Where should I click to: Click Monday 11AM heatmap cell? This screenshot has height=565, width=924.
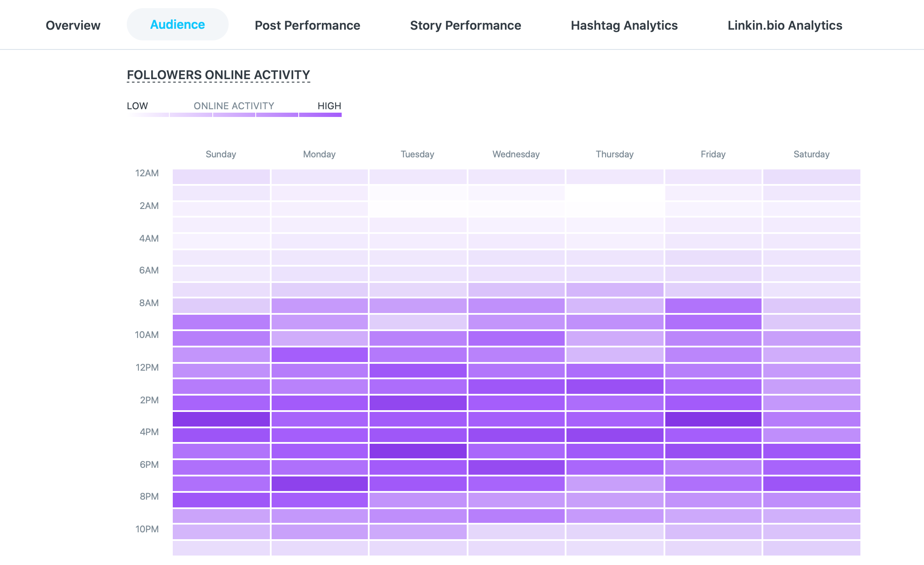pyautogui.click(x=320, y=355)
